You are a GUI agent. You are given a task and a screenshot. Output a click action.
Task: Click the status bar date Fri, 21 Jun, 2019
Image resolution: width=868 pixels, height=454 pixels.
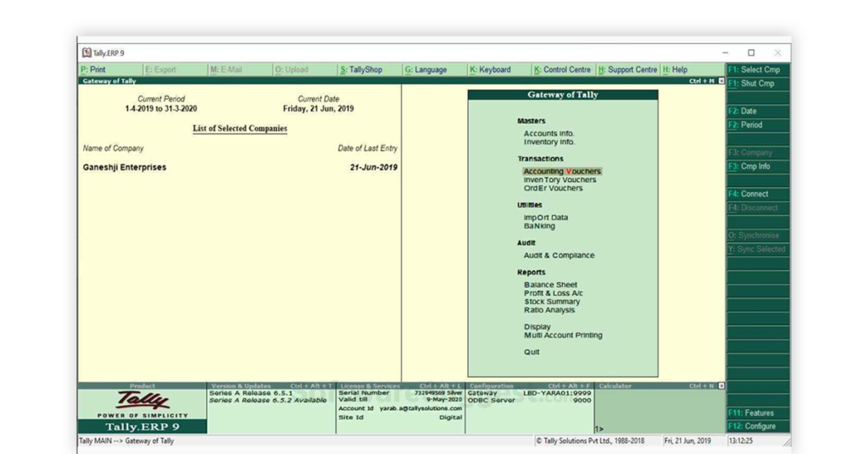point(687,440)
